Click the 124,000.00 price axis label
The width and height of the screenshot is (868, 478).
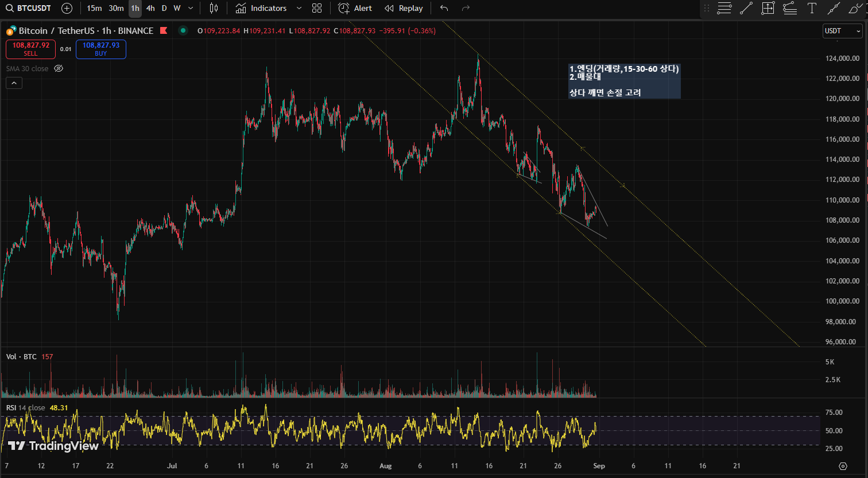[842, 58]
